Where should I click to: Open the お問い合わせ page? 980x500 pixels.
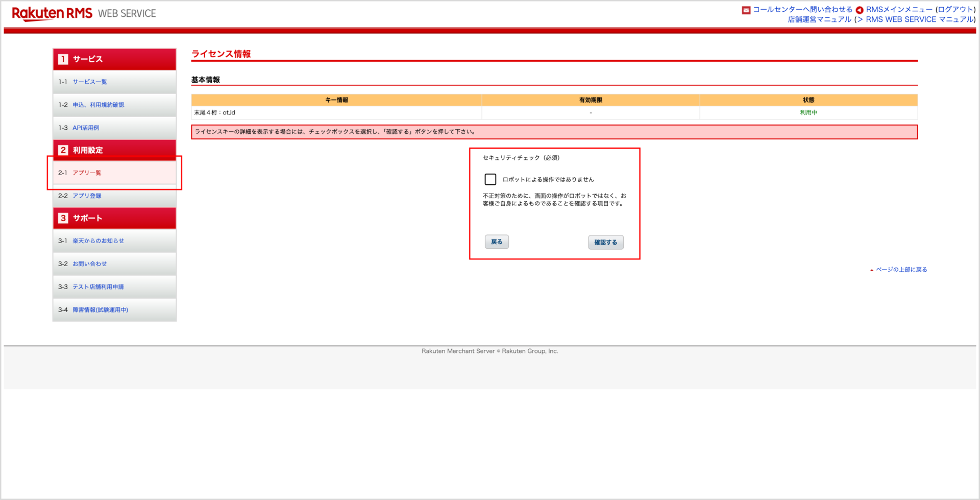(89, 264)
